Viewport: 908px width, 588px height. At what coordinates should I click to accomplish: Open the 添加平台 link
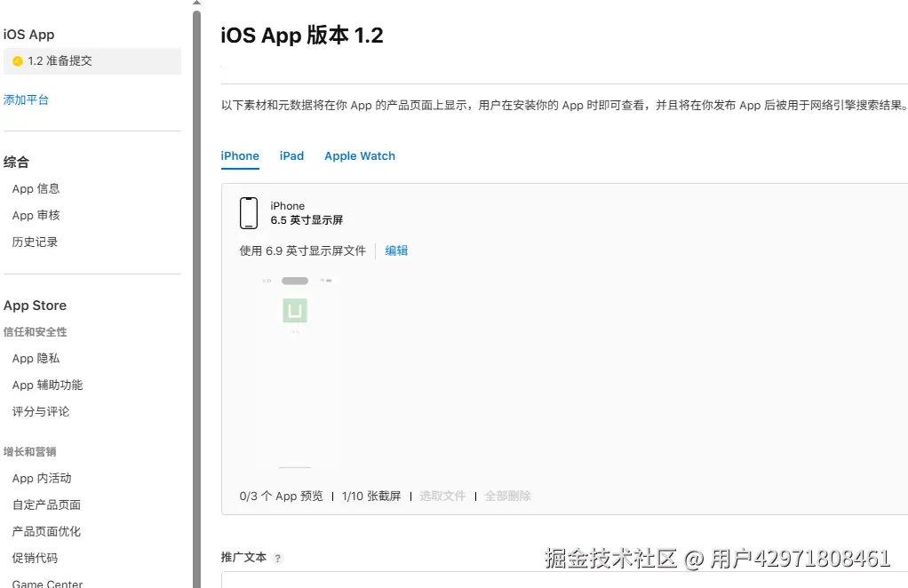click(26, 99)
